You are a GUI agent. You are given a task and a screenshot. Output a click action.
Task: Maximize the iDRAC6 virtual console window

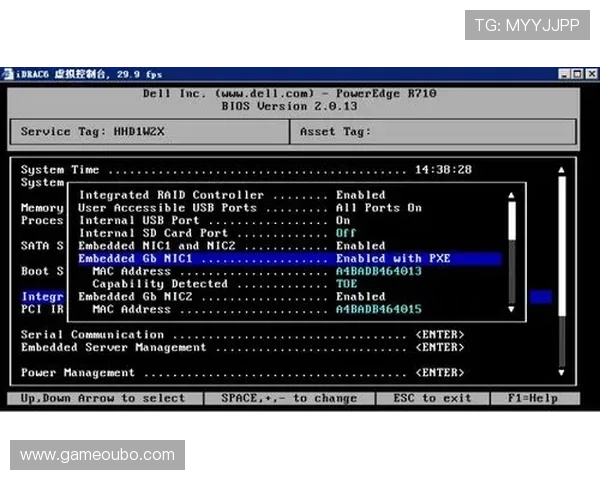click(577, 74)
